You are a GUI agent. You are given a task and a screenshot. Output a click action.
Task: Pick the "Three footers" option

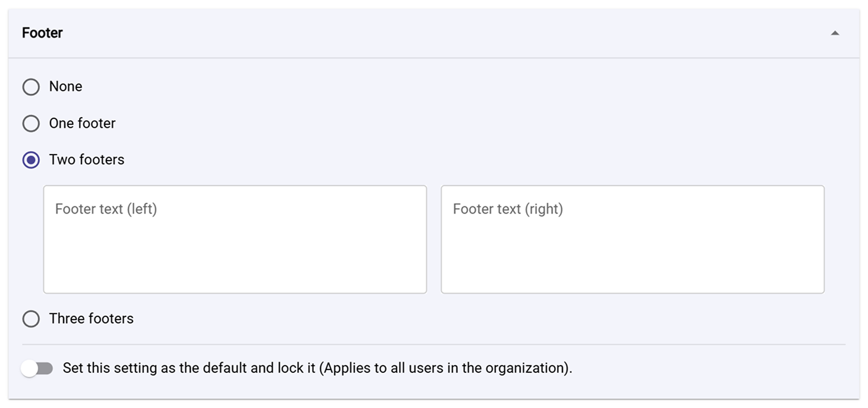(x=31, y=319)
